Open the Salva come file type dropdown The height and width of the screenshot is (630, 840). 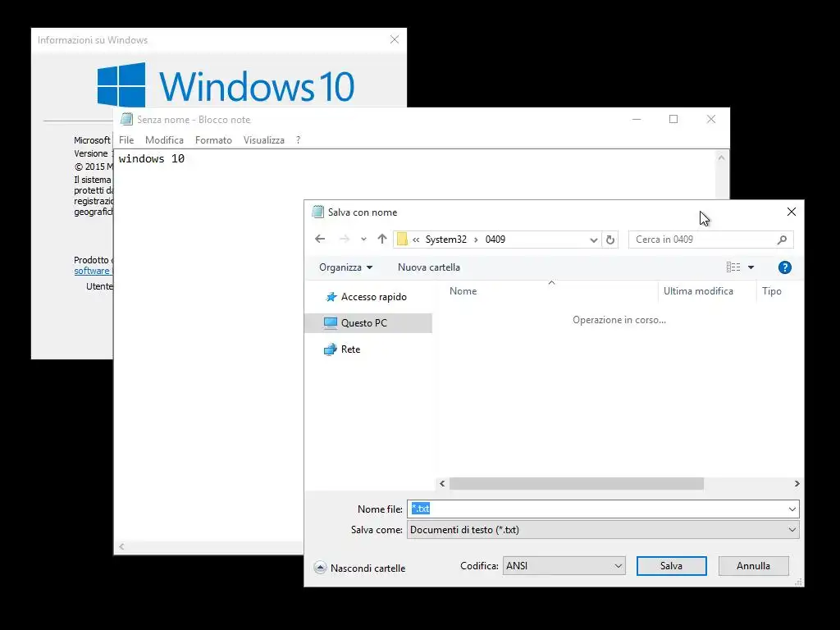coord(603,530)
